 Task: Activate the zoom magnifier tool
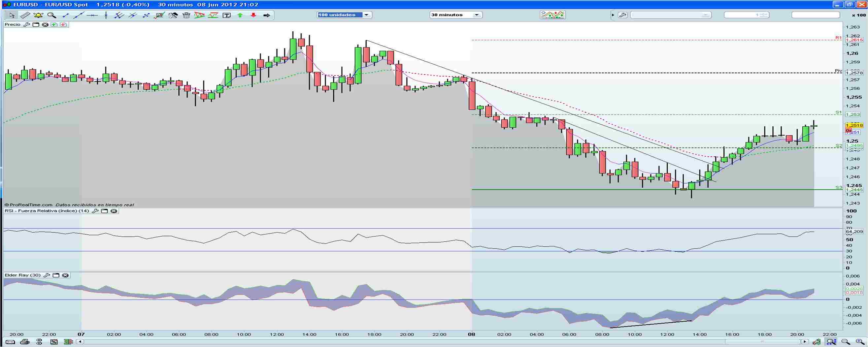point(50,15)
